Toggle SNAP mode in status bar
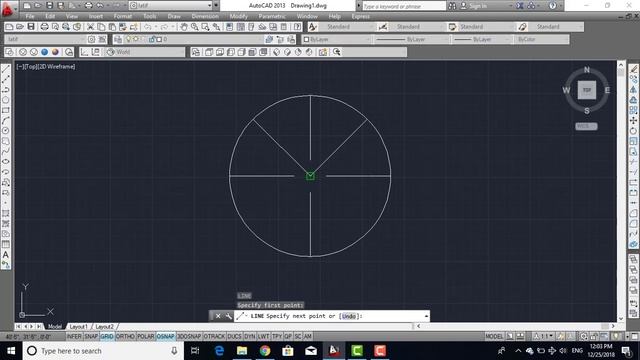Image resolution: width=640 pixels, height=360 pixels. pos(91,336)
